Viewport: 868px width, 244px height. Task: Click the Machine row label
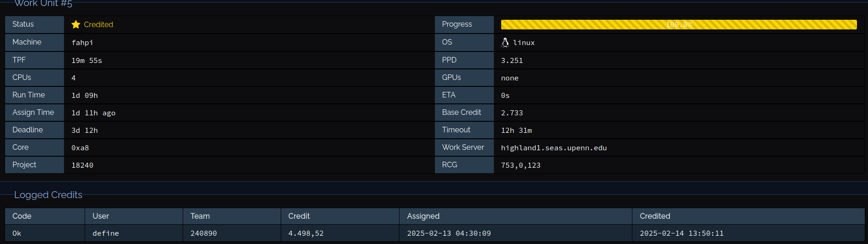click(35, 42)
